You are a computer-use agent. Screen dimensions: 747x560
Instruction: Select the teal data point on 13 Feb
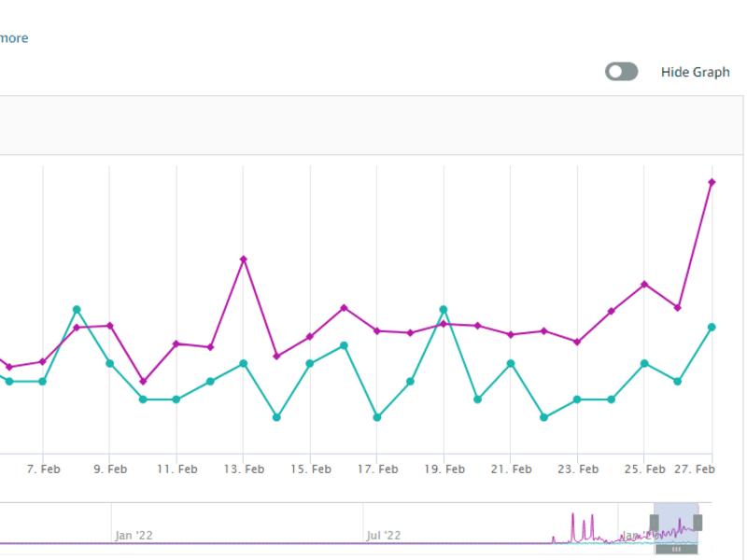pos(244,364)
